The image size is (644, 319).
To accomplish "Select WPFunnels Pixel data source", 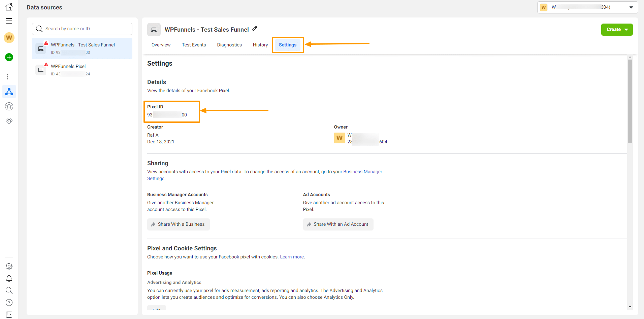I will coord(82,70).
